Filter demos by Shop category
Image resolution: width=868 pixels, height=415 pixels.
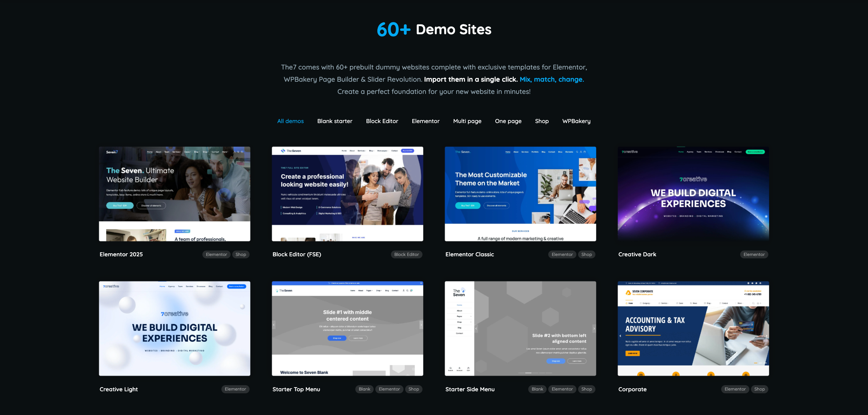coord(541,121)
